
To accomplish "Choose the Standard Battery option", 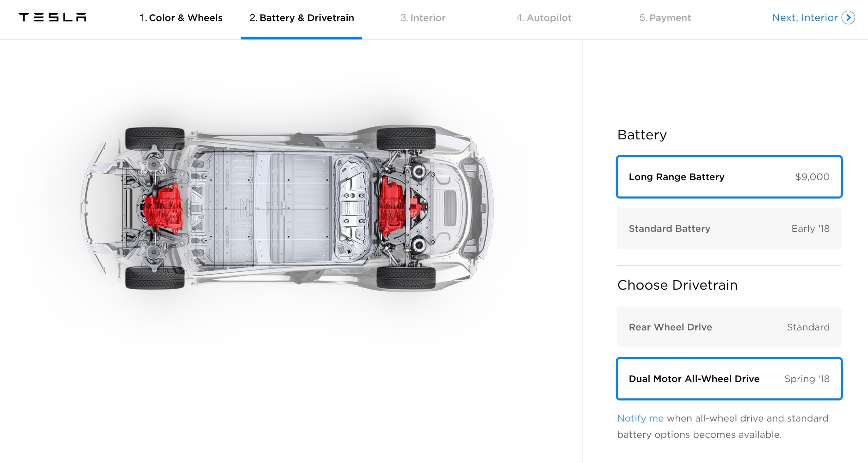I will (x=729, y=228).
